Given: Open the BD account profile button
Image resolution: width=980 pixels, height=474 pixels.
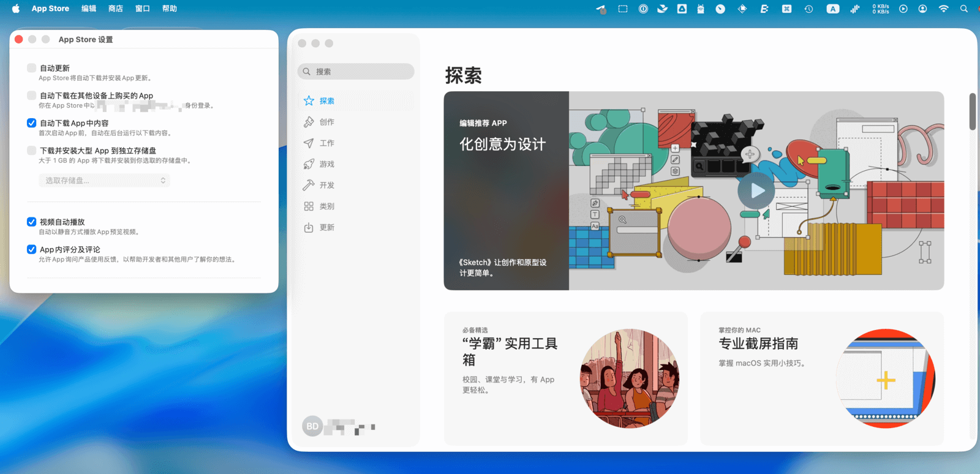Looking at the screenshot, I should click(x=312, y=426).
